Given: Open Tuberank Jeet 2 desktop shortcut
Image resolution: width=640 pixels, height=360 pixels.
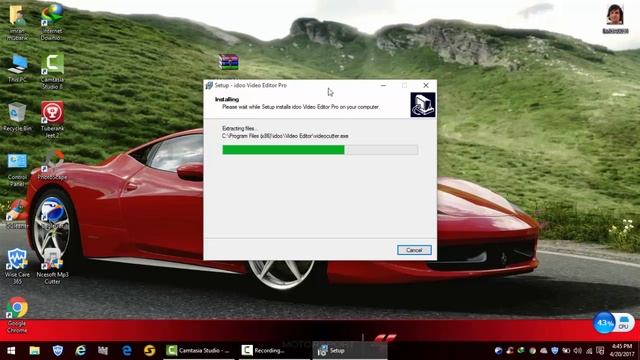Looking at the screenshot, I should click(x=52, y=120).
